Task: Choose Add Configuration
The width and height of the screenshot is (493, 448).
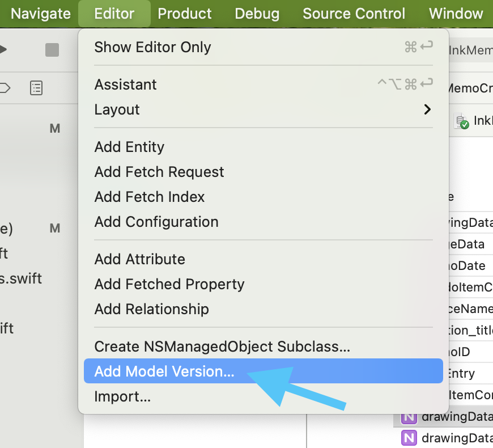Action: click(263, 222)
